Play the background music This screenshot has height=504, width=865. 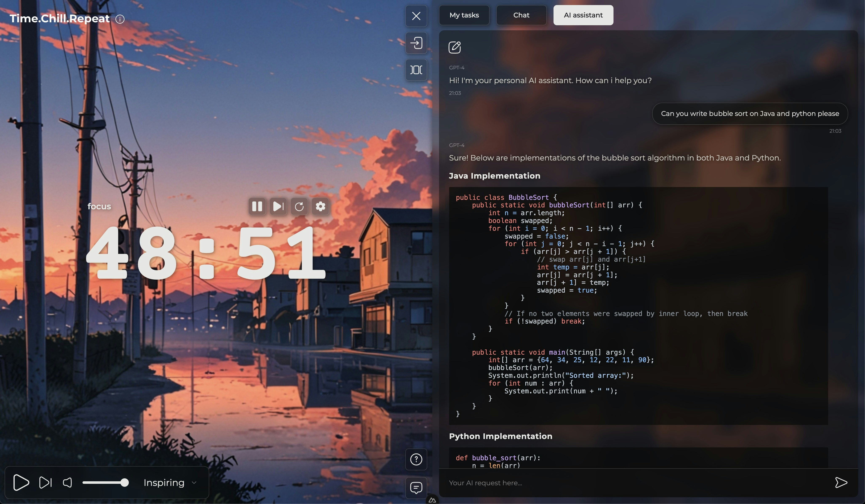click(x=21, y=482)
